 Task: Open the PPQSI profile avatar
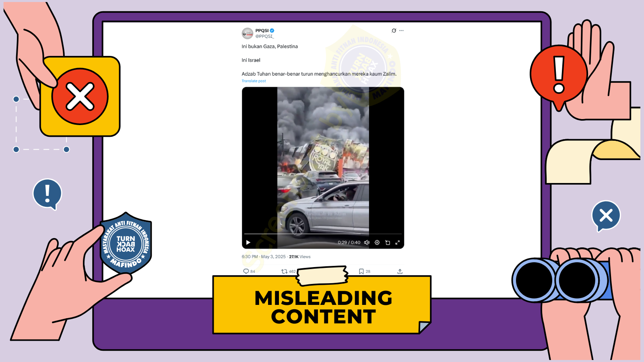pyautogui.click(x=247, y=33)
